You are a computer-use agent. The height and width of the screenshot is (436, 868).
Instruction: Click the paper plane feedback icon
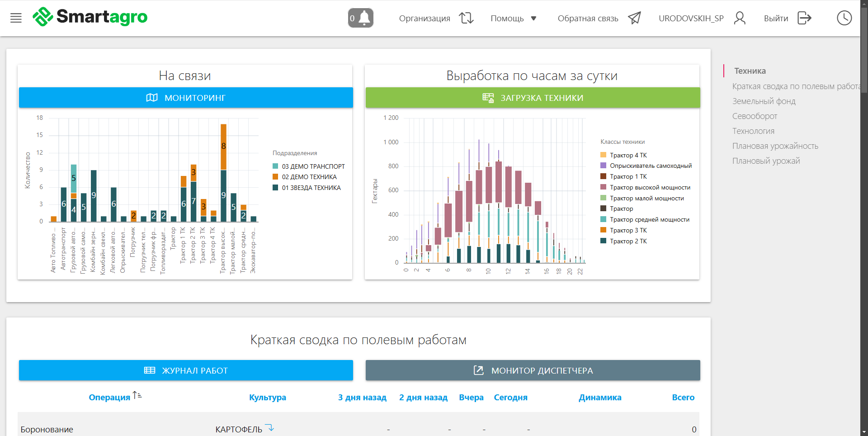click(x=635, y=18)
